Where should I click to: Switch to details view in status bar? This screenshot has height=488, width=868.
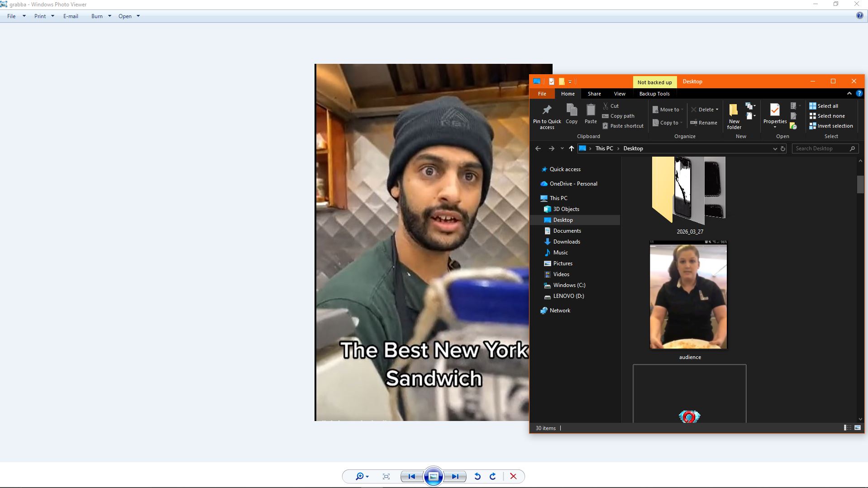pyautogui.click(x=847, y=428)
